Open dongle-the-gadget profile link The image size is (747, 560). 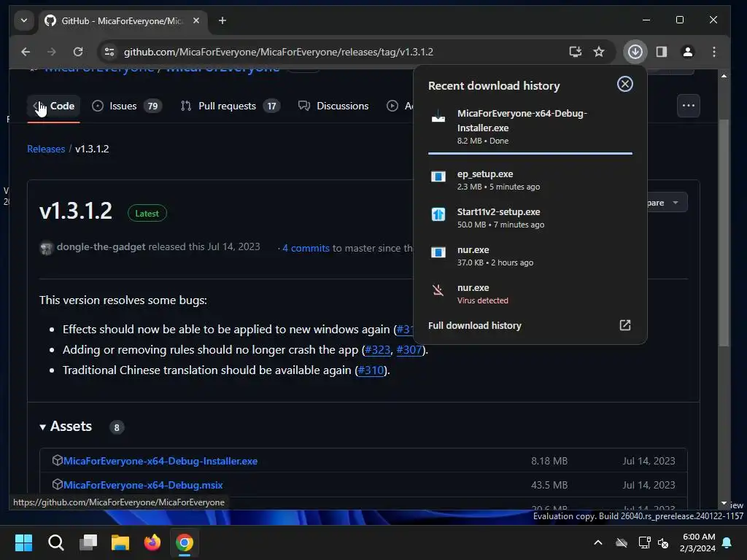click(x=101, y=246)
